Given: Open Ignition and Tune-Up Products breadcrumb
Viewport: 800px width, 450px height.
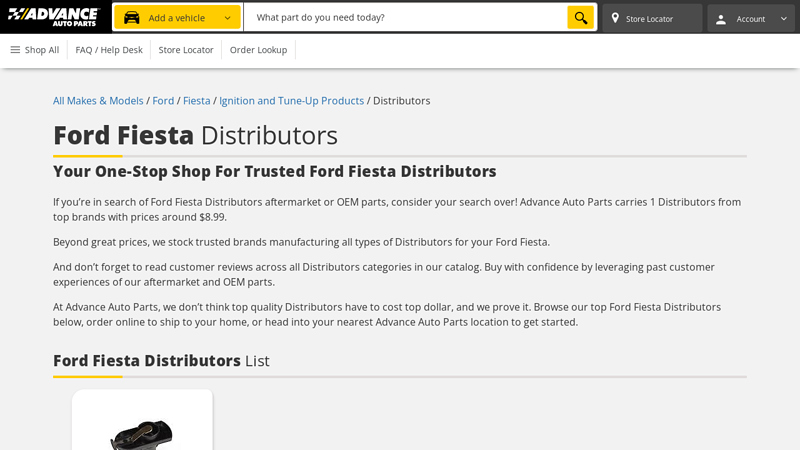Looking at the screenshot, I should click(x=291, y=101).
